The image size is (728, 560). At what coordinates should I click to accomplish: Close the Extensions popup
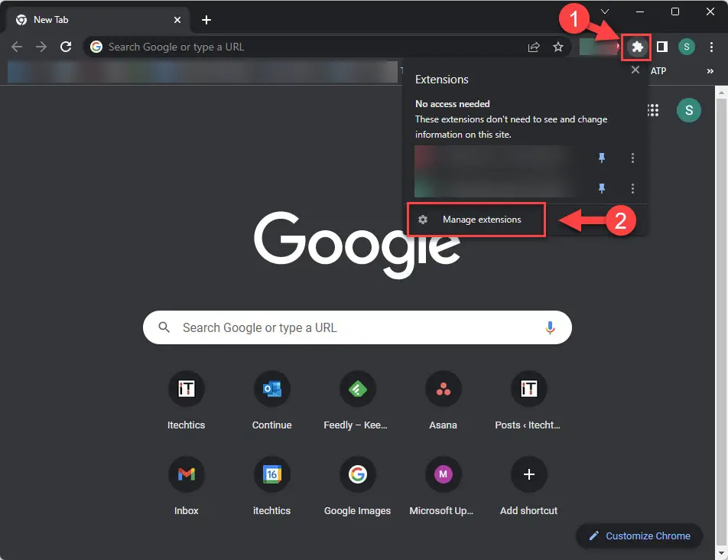point(635,70)
